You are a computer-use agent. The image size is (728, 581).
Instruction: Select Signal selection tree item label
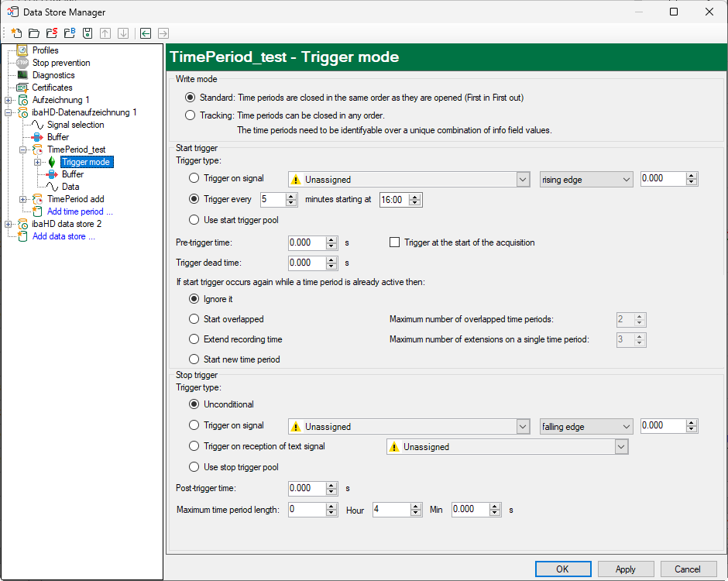click(x=75, y=125)
